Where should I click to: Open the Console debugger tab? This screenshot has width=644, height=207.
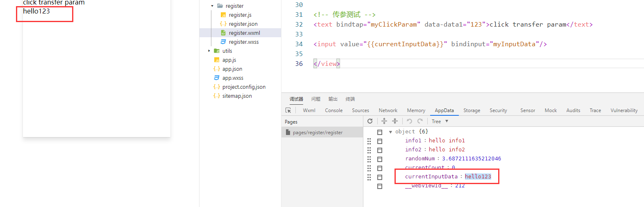point(334,110)
